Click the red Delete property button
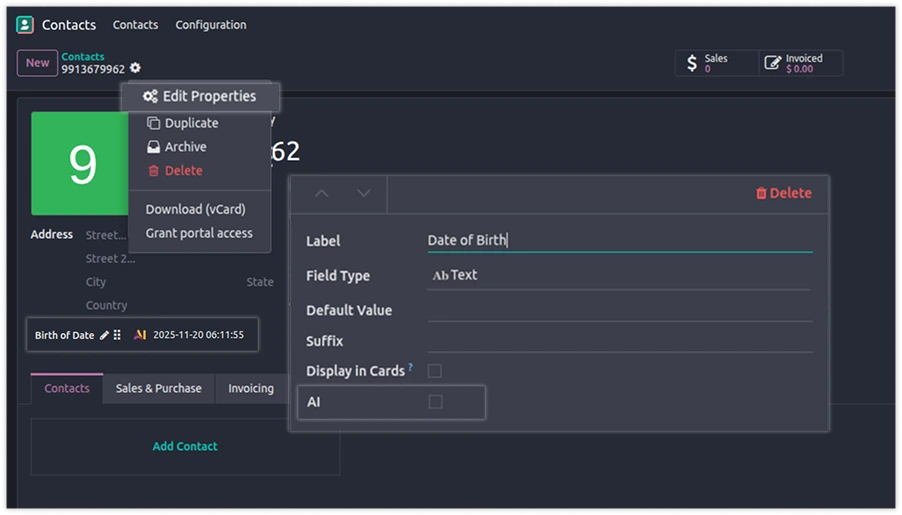This screenshot has width=902, height=515. click(783, 193)
